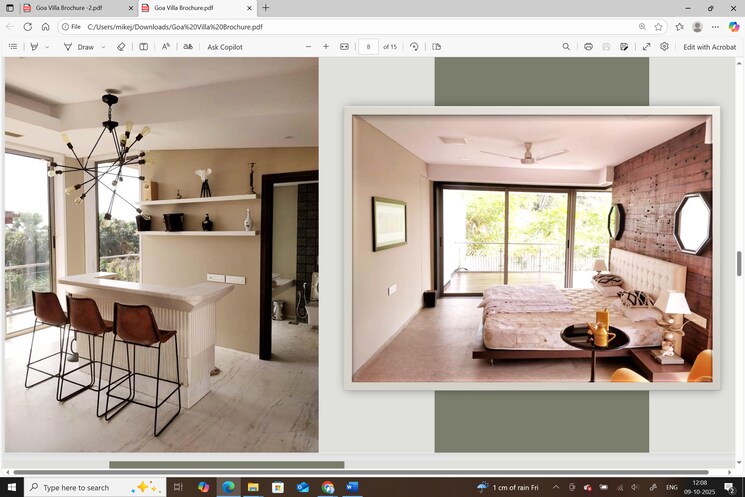Rotate the PDF page

point(414,47)
